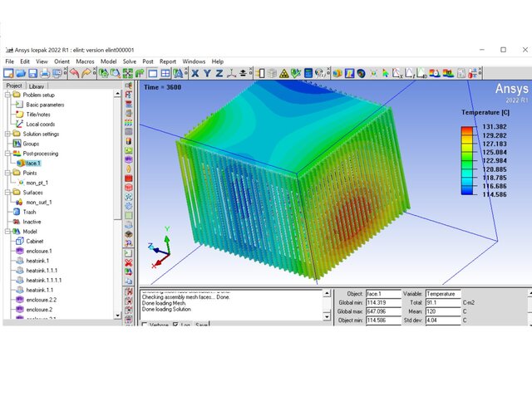Click the Object face post-processing icon

point(337,73)
